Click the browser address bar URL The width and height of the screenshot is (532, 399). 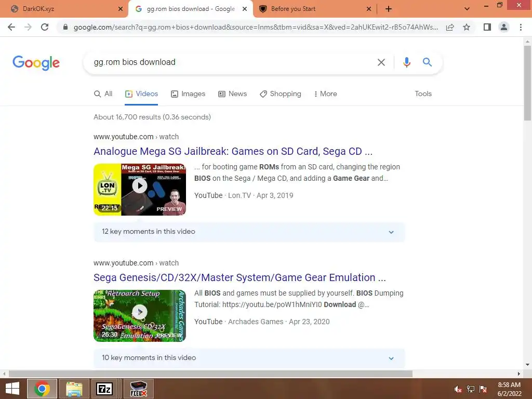pos(256,27)
